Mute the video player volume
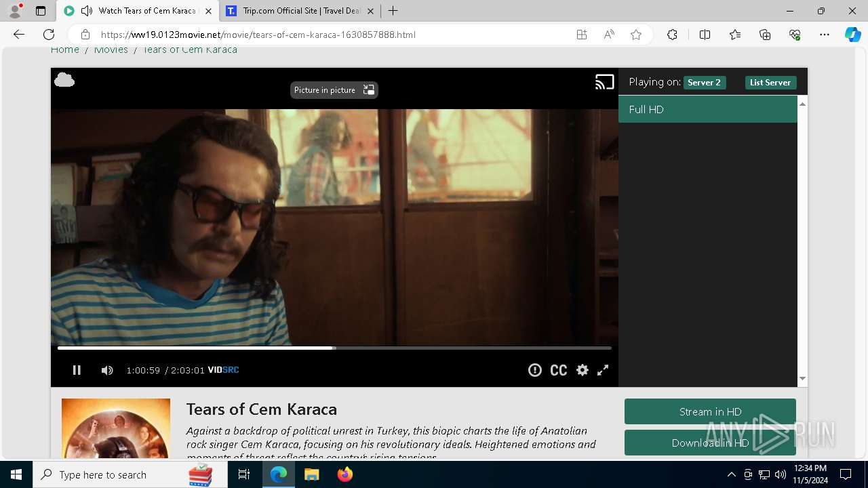 [107, 370]
